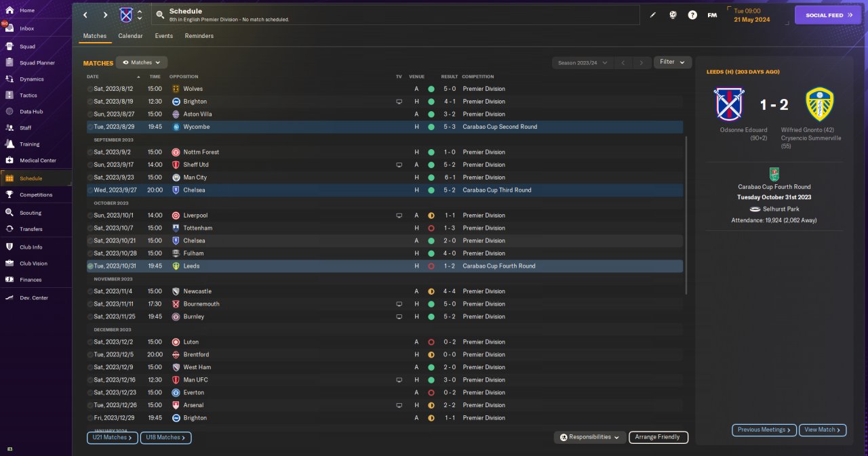Image resolution: width=868 pixels, height=456 pixels.
Task: Click the search magnifier icon
Action: click(160, 15)
